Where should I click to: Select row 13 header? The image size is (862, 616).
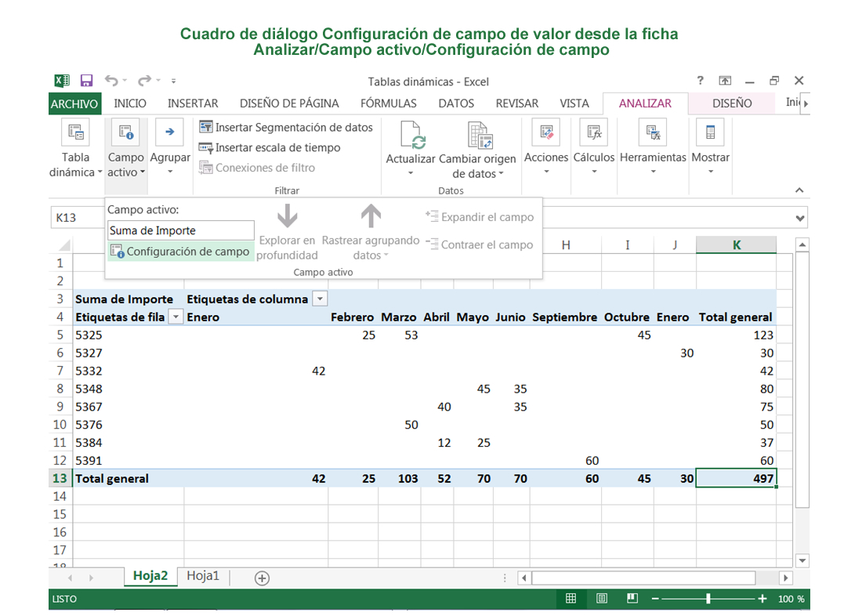tap(60, 479)
